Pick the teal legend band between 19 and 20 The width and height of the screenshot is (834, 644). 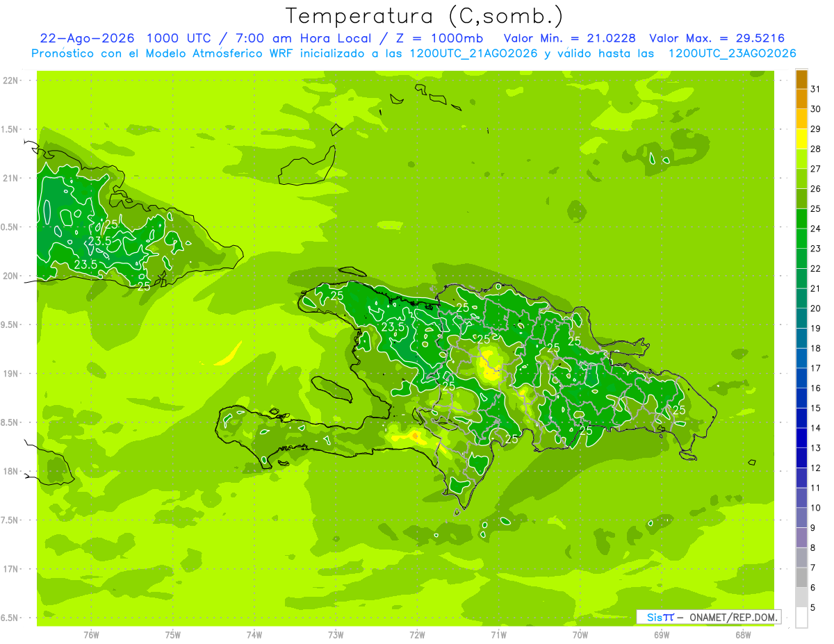click(801, 318)
